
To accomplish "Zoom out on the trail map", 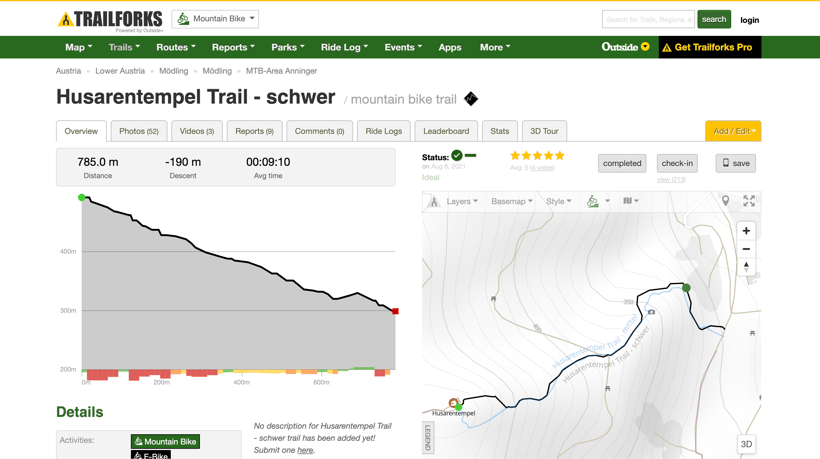I will coord(746,249).
